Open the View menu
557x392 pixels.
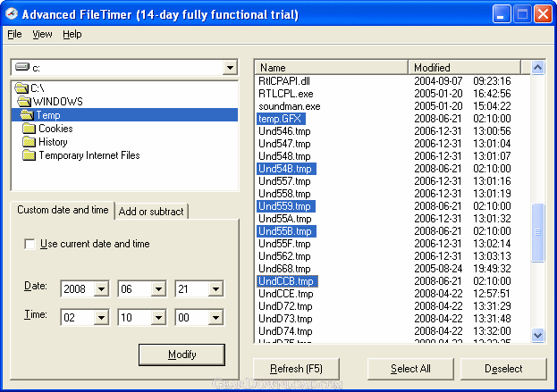[x=42, y=34]
